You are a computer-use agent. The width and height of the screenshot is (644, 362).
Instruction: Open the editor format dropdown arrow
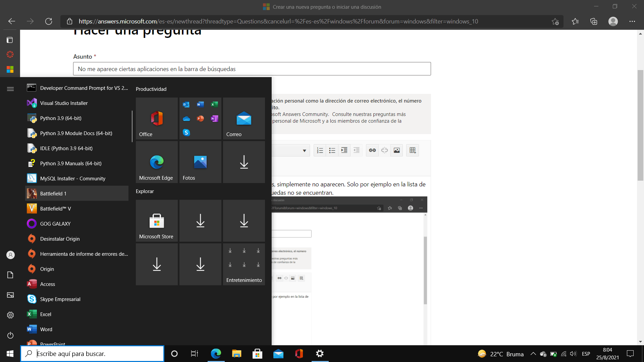[304, 150]
